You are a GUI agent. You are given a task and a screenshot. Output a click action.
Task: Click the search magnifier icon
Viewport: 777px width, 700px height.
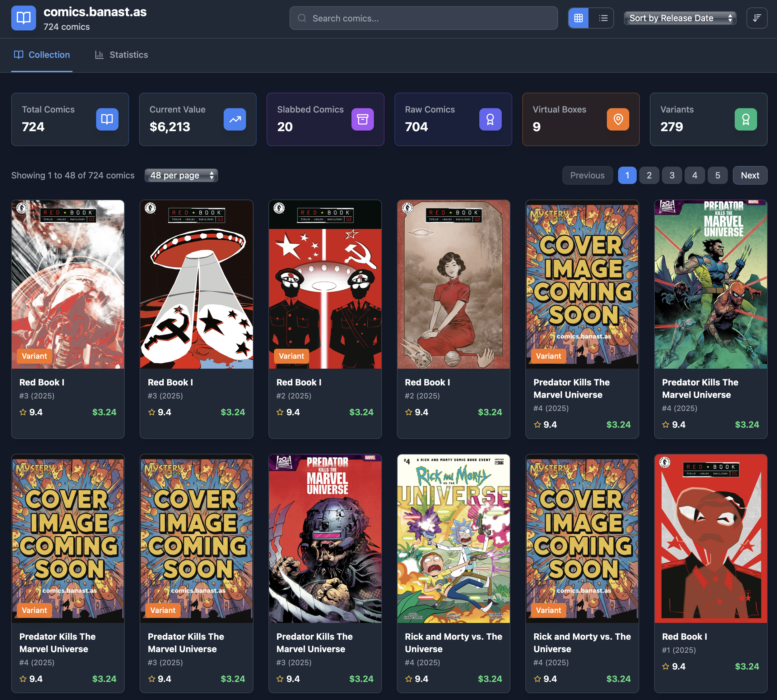click(x=302, y=18)
